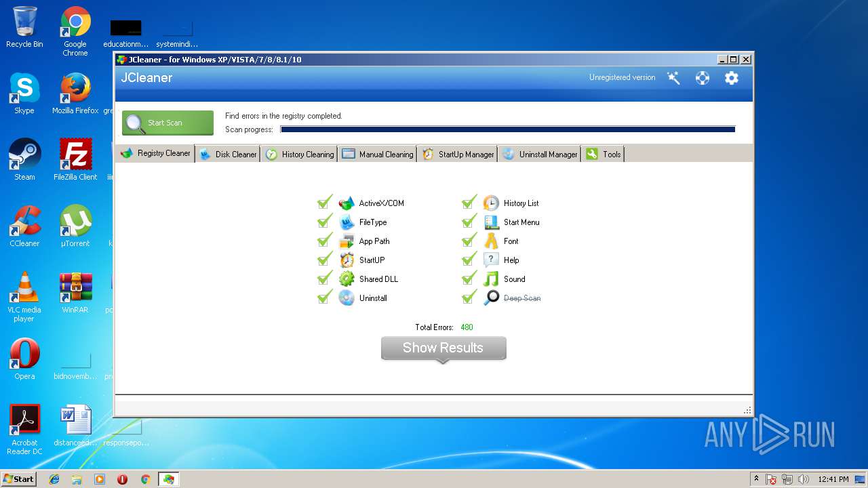Click the StartUP clock icon

[x=347, y=260]
